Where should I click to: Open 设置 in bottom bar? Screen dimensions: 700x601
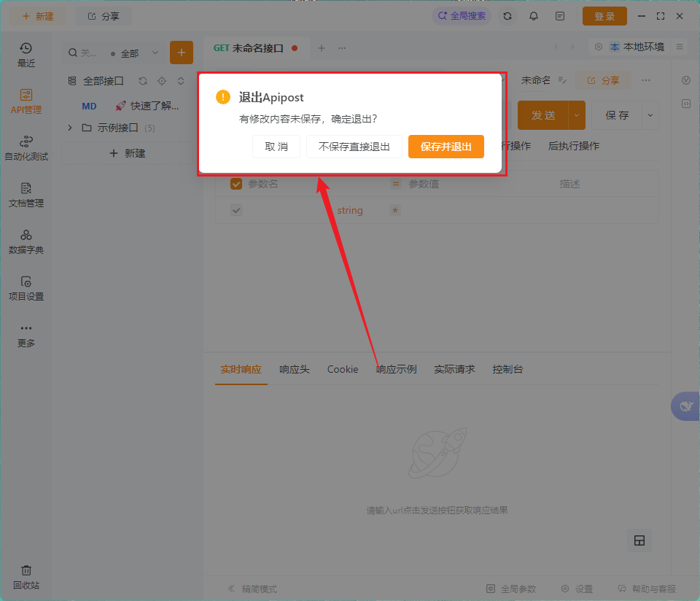577,589
